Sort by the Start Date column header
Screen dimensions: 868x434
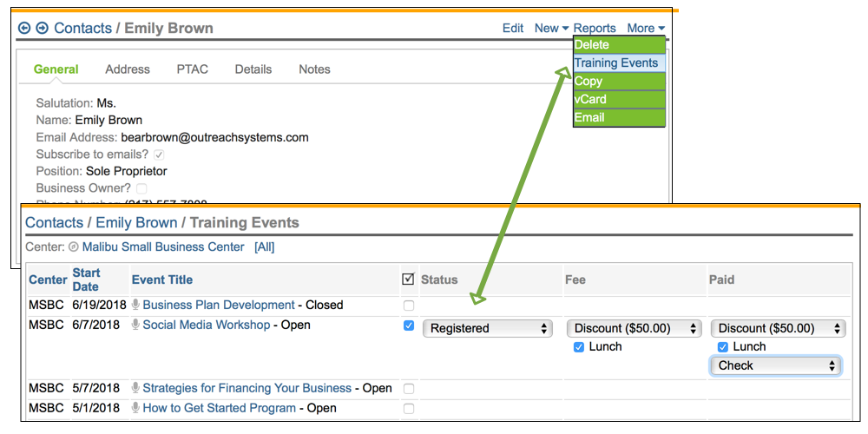86,279
